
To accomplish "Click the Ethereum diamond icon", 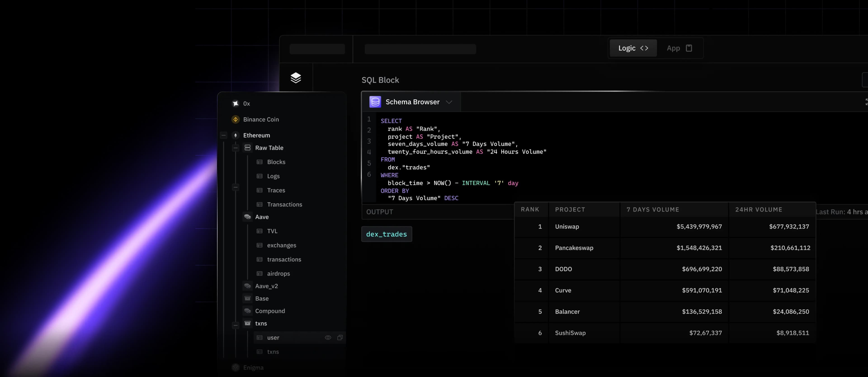I will [236, 135].
